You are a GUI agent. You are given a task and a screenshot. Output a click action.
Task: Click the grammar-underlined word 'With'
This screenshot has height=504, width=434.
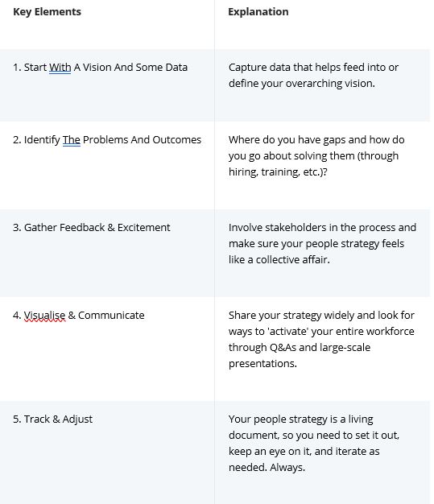click(60, 68)
